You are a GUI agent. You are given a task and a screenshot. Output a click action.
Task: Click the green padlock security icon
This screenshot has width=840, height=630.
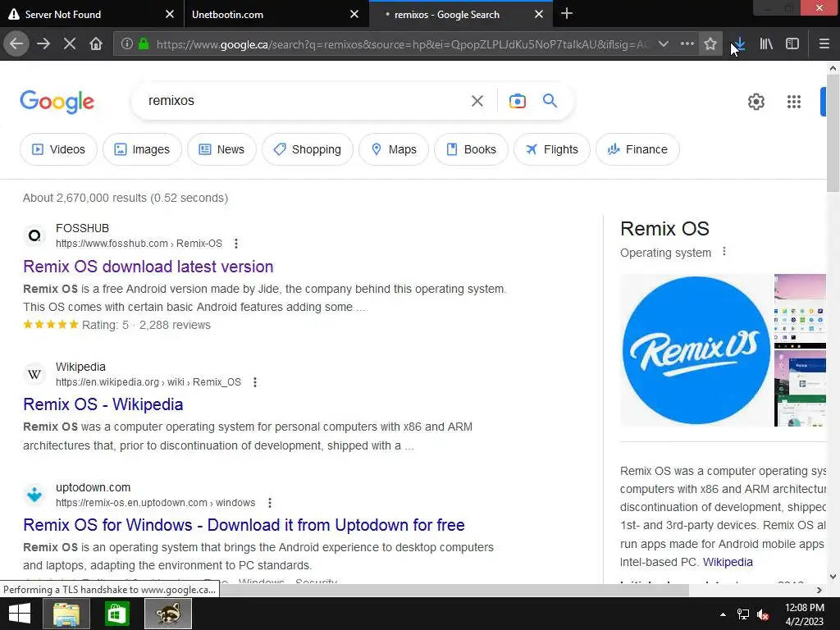coord(144,43)
